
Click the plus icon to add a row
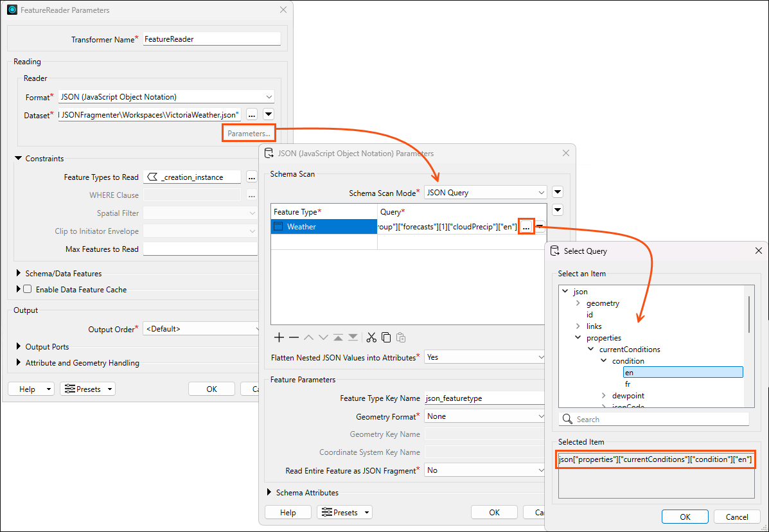click(x=279, y=337)
